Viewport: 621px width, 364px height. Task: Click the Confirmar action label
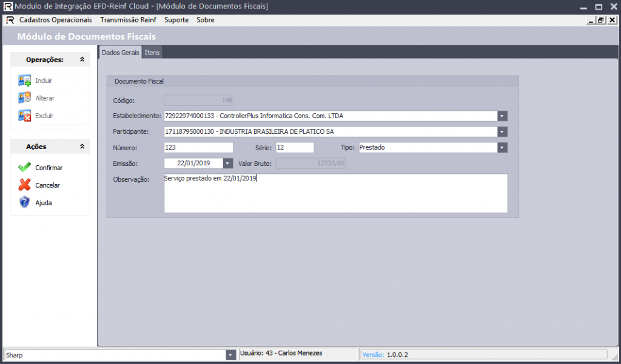click(x=49, y=168)
